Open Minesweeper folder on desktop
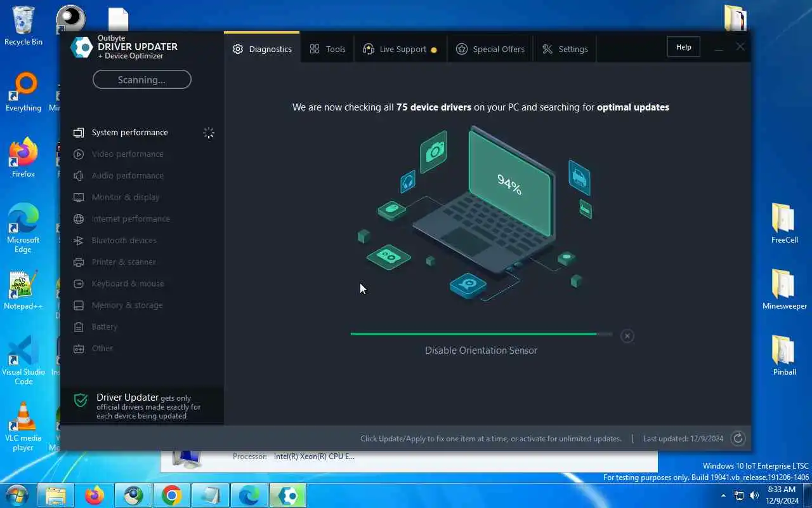Viewport: 812px width, 508px height. [785, 290]
